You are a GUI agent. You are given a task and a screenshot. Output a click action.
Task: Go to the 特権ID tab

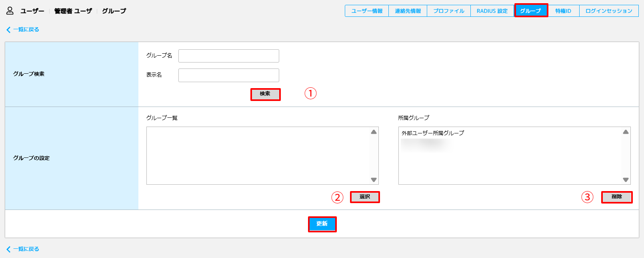pos(563,11)
